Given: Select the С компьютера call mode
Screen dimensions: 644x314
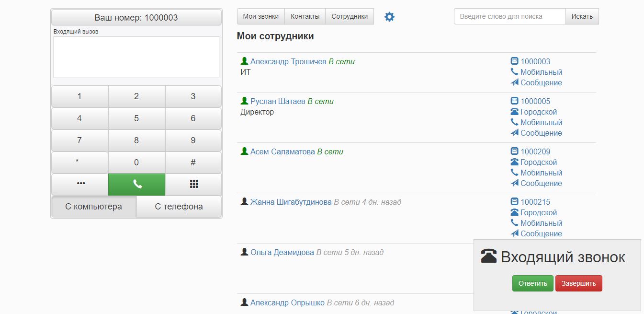Looking at the screenshot, I should [94, 207].
